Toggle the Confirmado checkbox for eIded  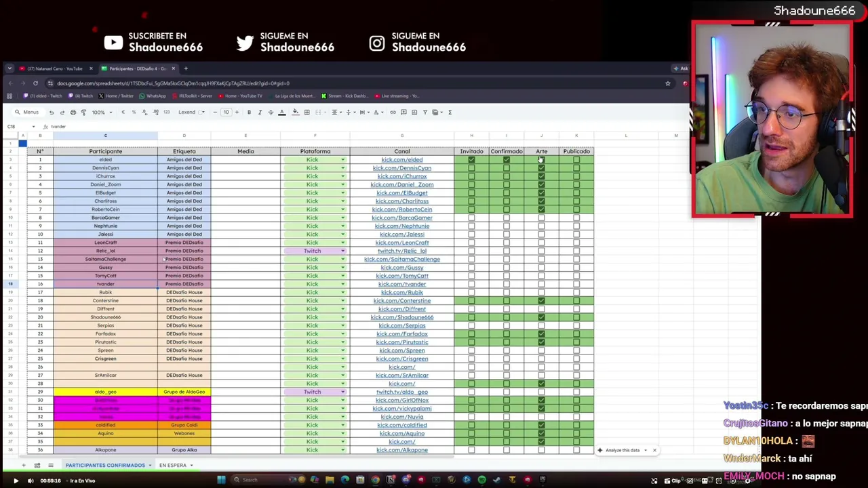[x=507, y=160]
